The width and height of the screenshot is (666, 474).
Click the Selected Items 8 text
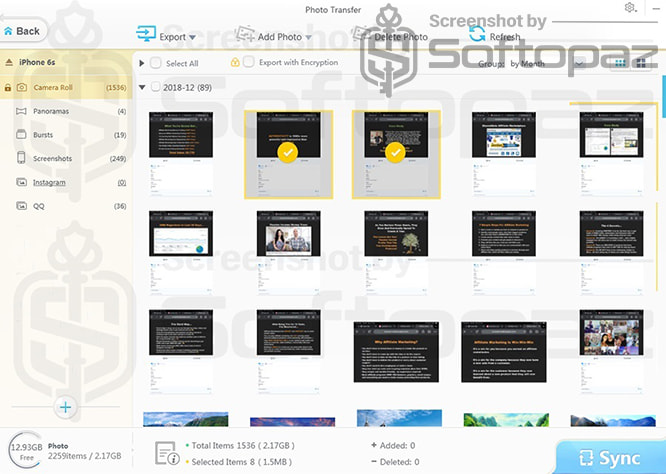pyautogui.click(x=241, y=462)
